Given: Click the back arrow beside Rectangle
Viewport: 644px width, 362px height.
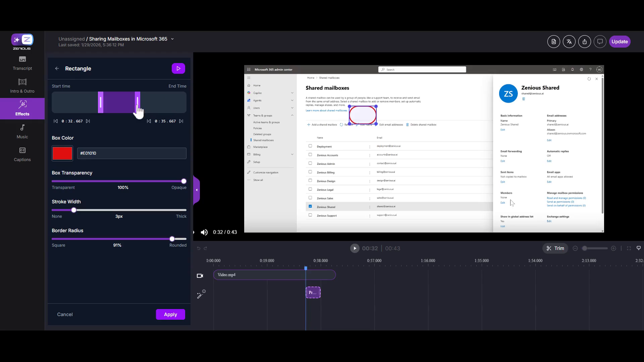Looking at the screenshot, I should coord(57,68).
